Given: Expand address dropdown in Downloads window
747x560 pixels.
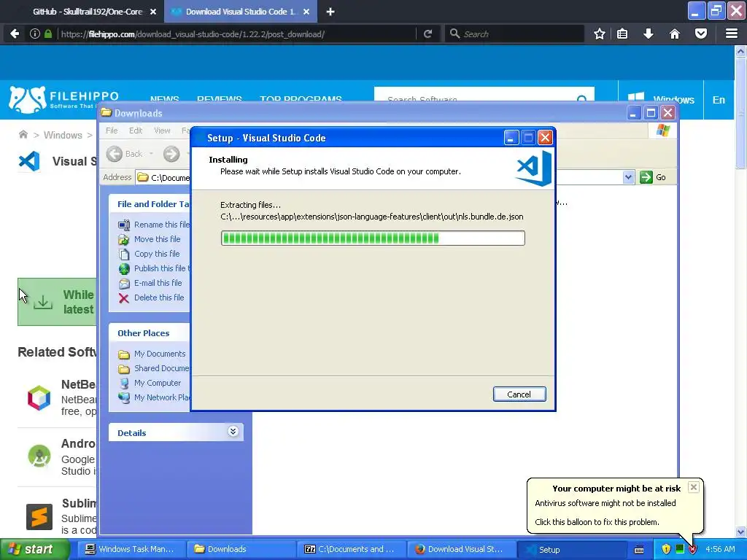Looking at the screenshot, I should pyautogui.click(x=628, y=177).
